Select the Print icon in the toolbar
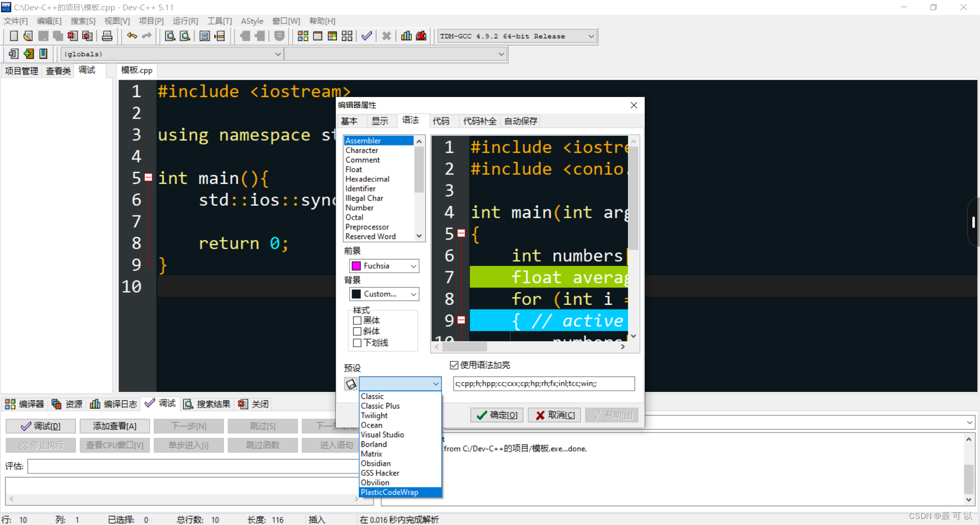This screenshot has height=525, width=980. point(107,36)
